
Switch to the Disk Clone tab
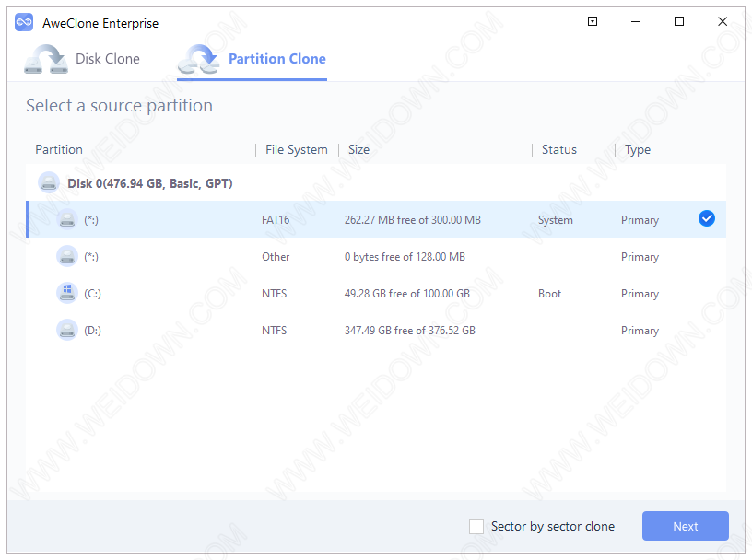(x=108, y=59)
